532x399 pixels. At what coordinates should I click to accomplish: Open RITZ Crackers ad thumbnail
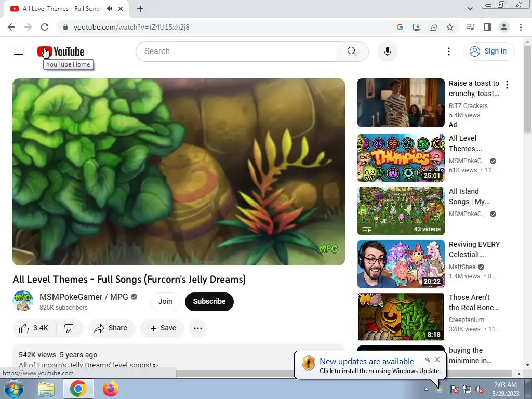(x=401, y=103)
